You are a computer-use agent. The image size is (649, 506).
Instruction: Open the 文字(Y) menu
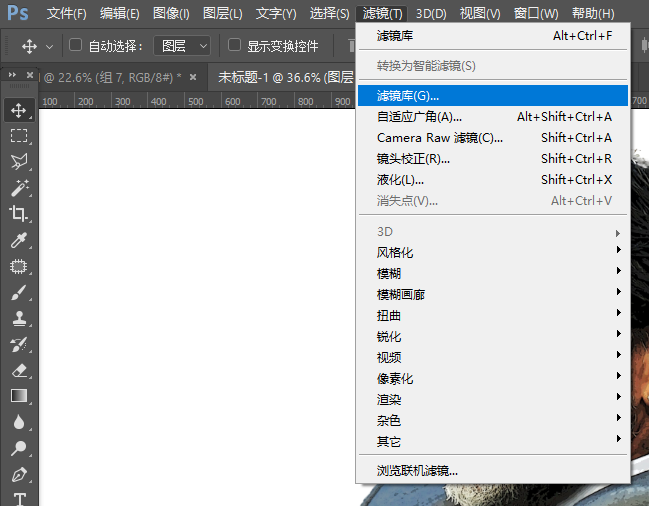tap(276, 14)
